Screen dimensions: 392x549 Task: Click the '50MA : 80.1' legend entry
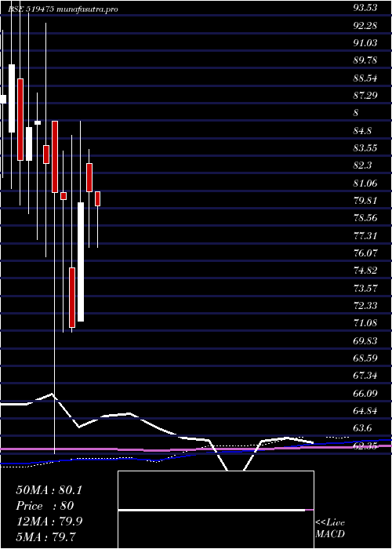coord(49,490)
